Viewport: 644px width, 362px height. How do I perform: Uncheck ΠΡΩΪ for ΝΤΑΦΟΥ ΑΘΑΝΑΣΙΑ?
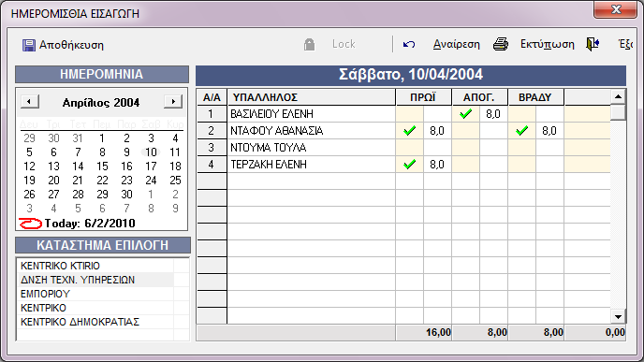(x=409, y=131)
